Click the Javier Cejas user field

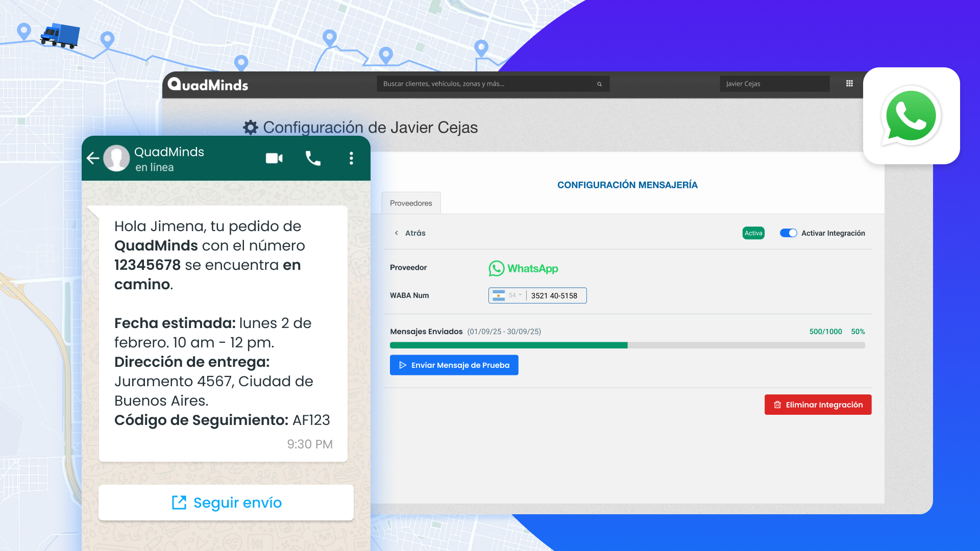click(774, 84)
